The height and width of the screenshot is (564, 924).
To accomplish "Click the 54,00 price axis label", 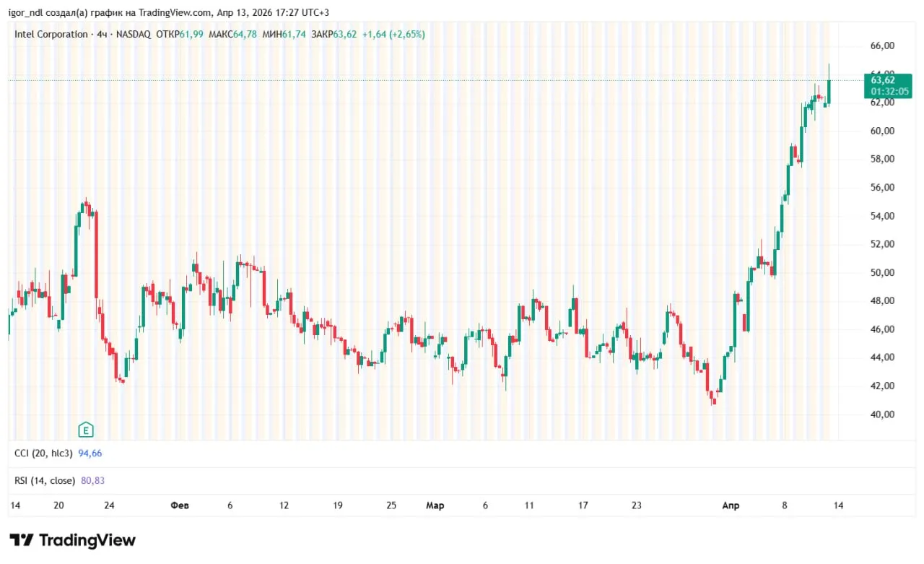I will pyautogui.click(x=882, y=216).
